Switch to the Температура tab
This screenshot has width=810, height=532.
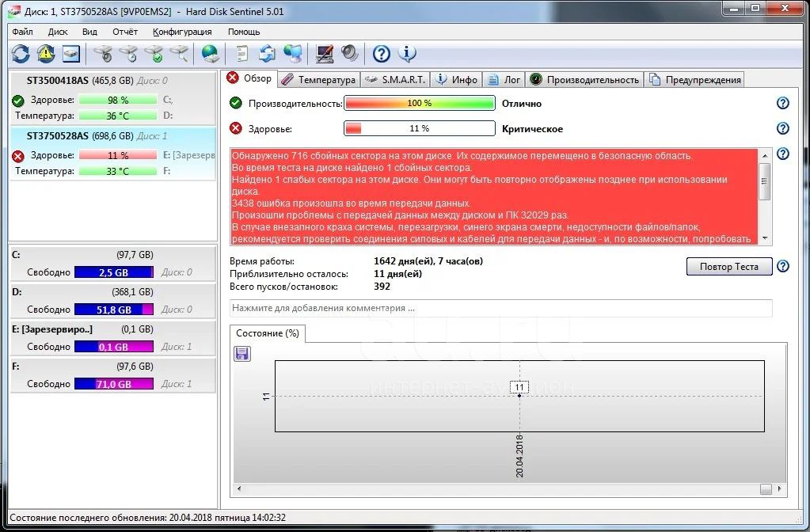click(x=319, y=79)
